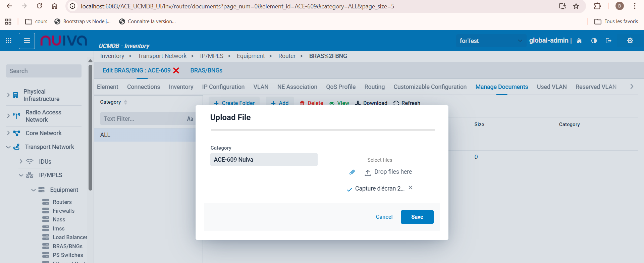Sort by the Category column arrows
The image size is (644, 263).
(125, 102)
